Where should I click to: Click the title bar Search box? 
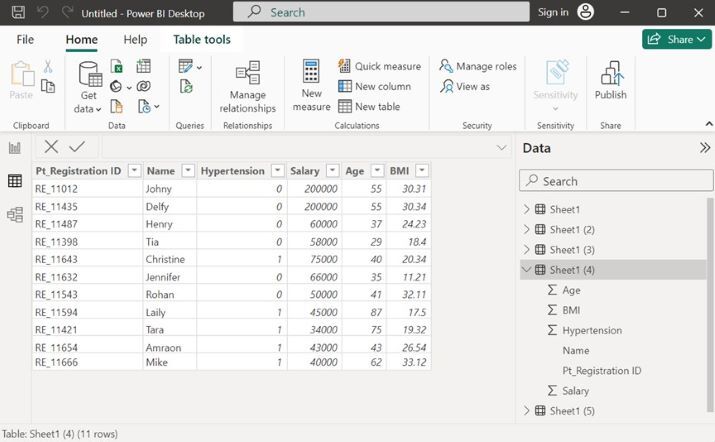point(381,12)
